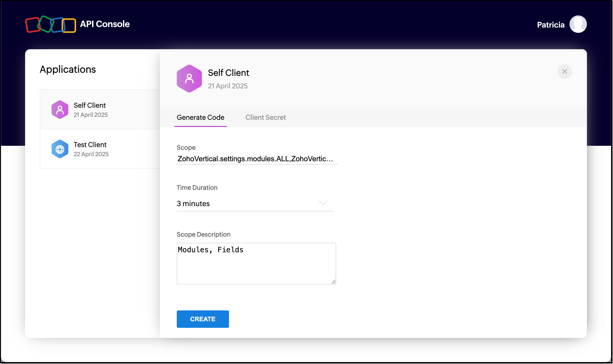Click the Time Duration chevron arrow
The image size is (613, 364).
pyautogui.click(x=323, y=203)
